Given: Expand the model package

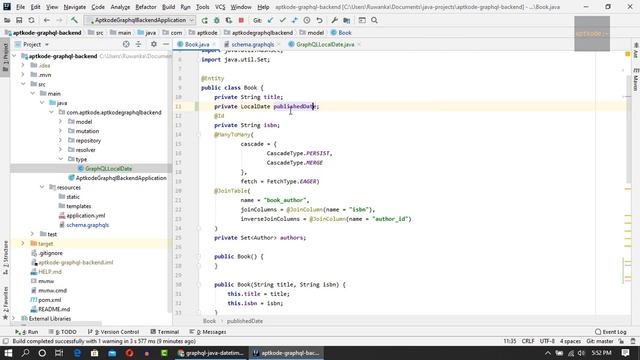Looking at the screenshot, I should tap(60, 122).
